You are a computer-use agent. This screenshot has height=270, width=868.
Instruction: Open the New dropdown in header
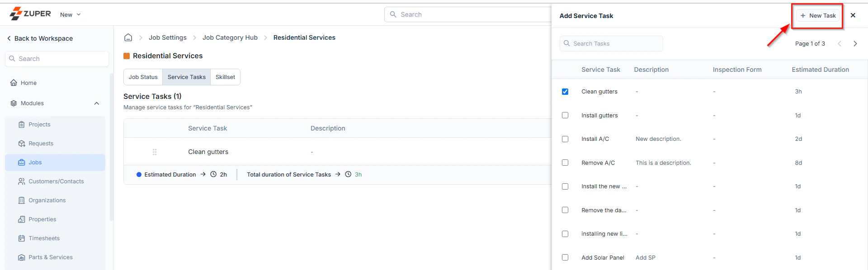pyautogui.click(x=71, y=14)
